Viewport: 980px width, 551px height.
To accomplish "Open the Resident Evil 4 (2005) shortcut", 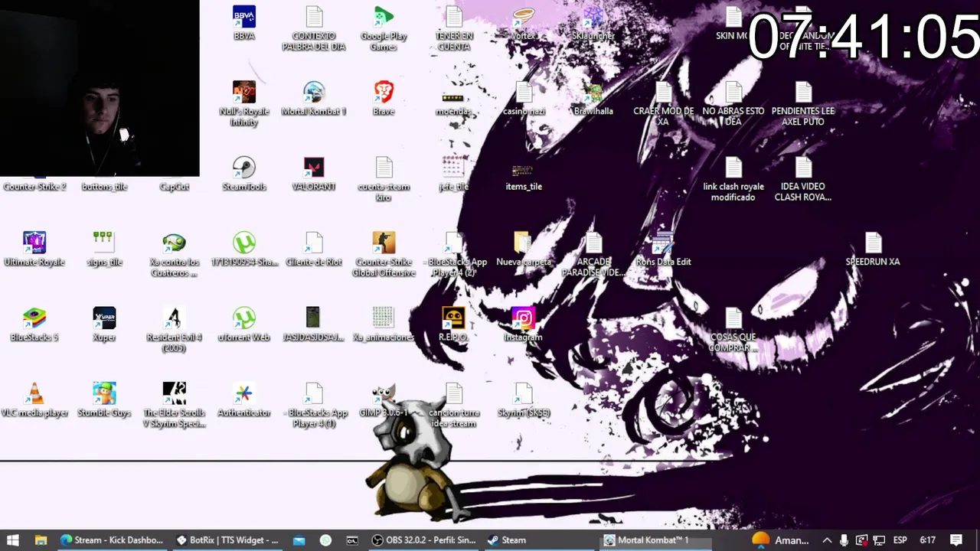I will click(174, 330).
